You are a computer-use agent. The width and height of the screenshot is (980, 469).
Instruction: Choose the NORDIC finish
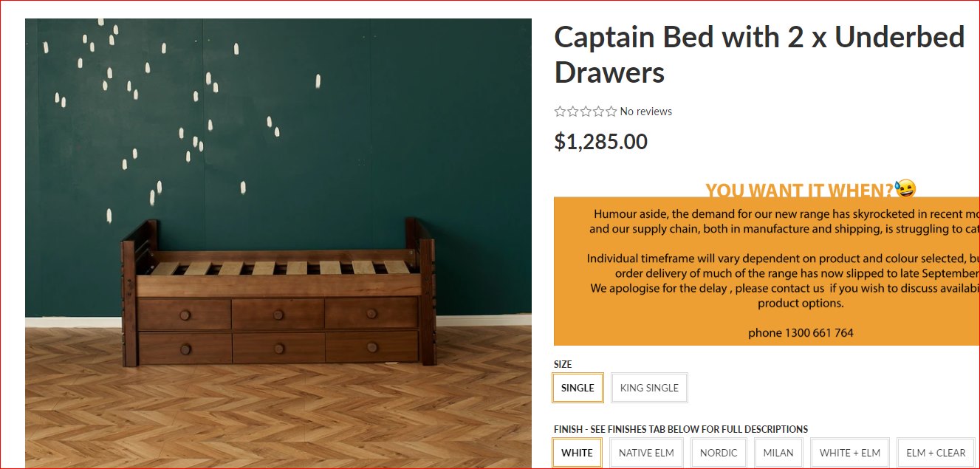[719, 453]
